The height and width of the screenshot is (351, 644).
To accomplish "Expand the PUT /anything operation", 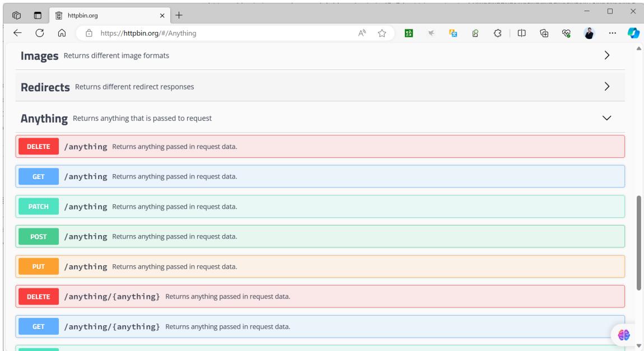I will [320, 266].
